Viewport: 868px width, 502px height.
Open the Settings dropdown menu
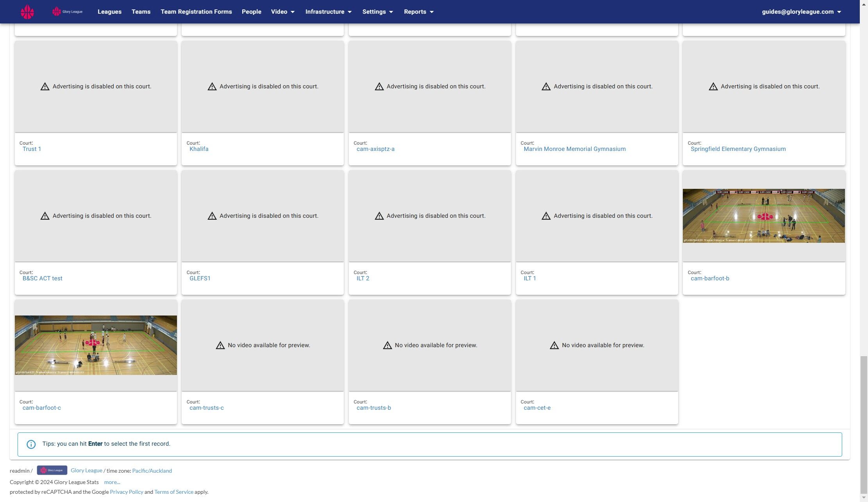tap(378, 12)
